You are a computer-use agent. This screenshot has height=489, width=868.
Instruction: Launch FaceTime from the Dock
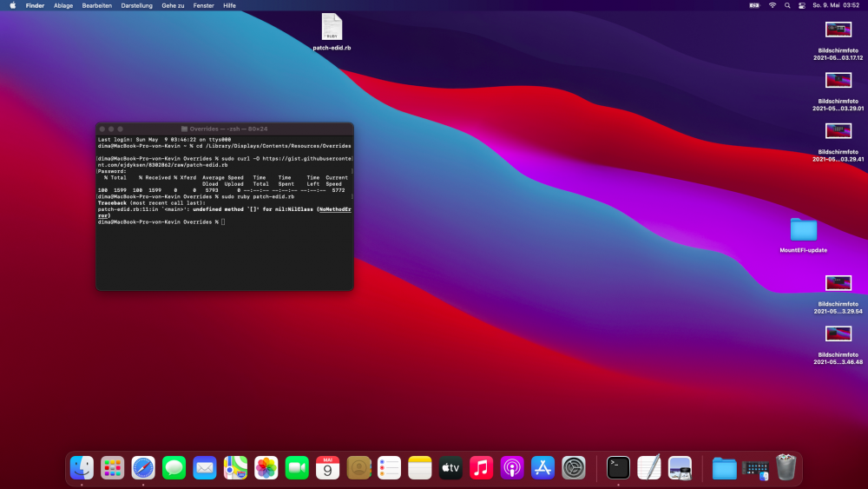tap(297, 468)
